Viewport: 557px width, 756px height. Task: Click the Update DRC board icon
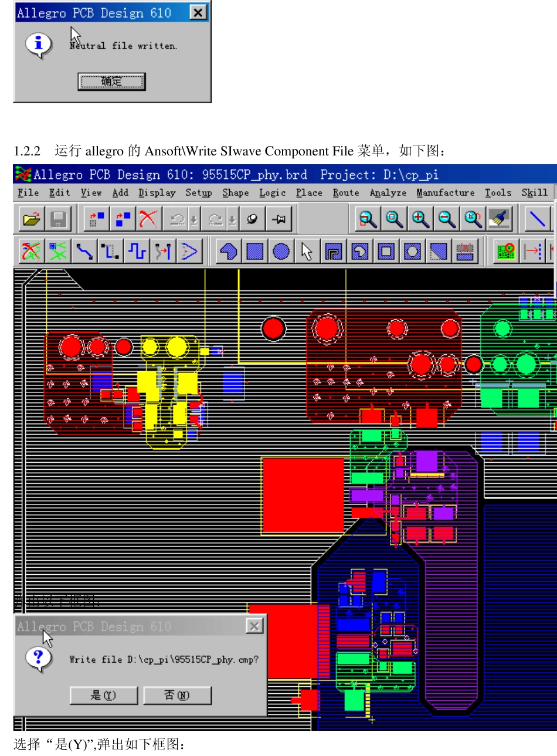coord(506,252)
